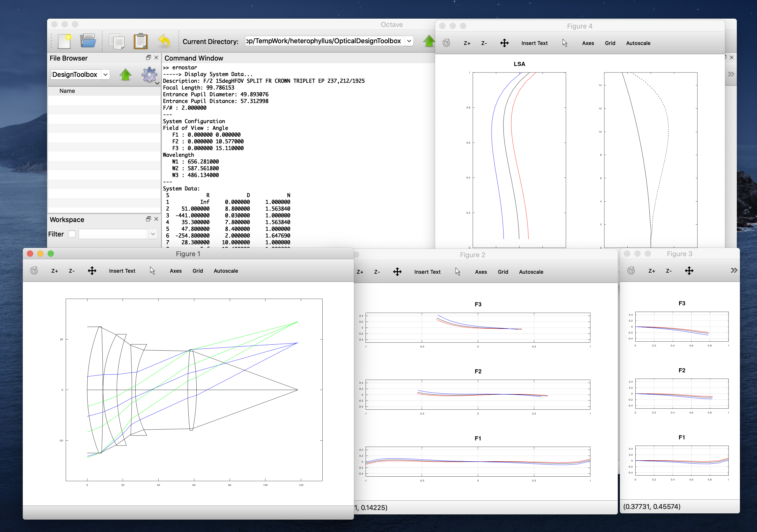The height and width of the screenshot is (532, 757).
Task: Enable the Workspace Filter checkbox
Action: (x=72, y=234)
